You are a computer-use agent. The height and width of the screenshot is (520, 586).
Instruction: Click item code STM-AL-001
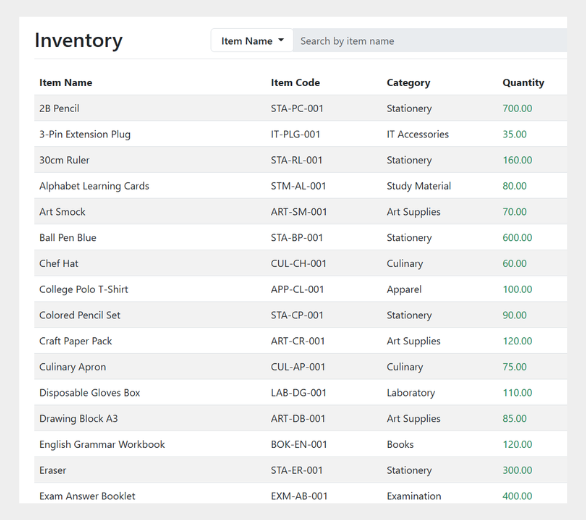click(298, 186)
